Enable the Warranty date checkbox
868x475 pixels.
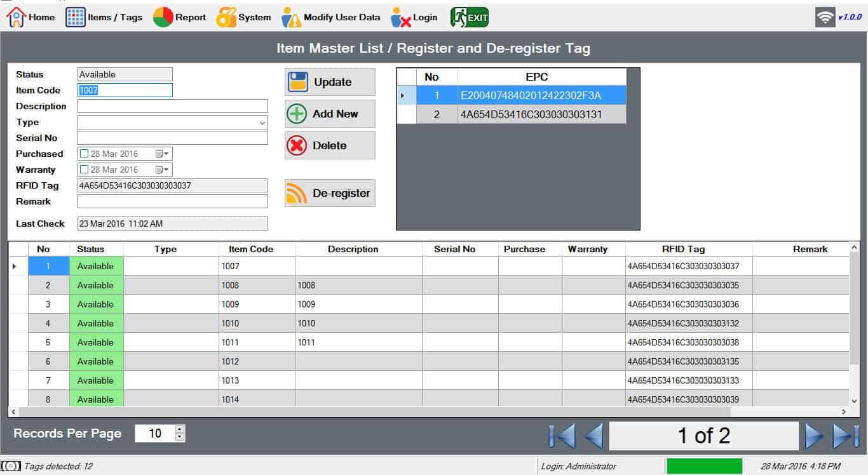(85, 170)
